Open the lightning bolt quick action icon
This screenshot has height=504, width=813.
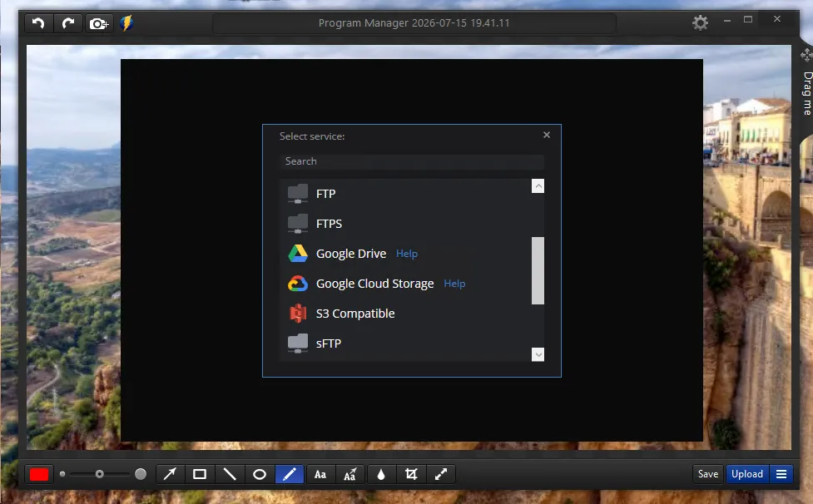click(x=126, y=23)
